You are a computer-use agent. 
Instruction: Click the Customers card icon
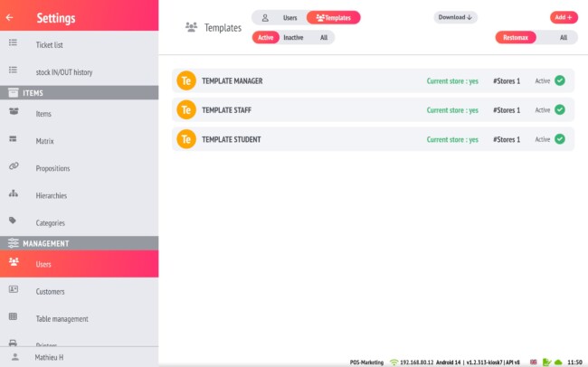click(x=14, y=289)
